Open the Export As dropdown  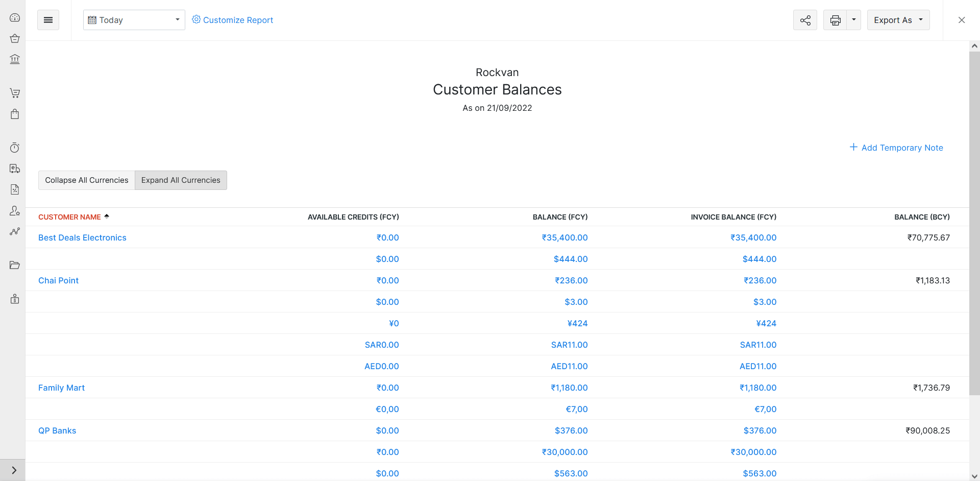click(x=898, y=20)
